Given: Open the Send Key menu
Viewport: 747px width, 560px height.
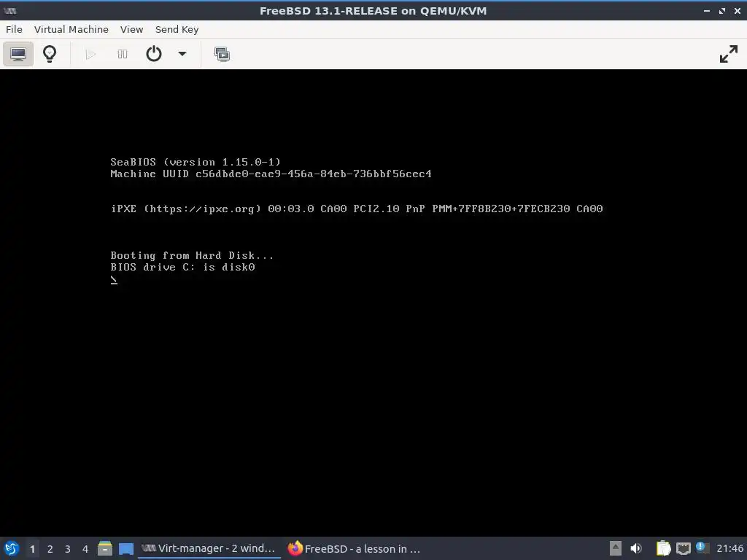Looking at the screenshot, I should point(177,29).
